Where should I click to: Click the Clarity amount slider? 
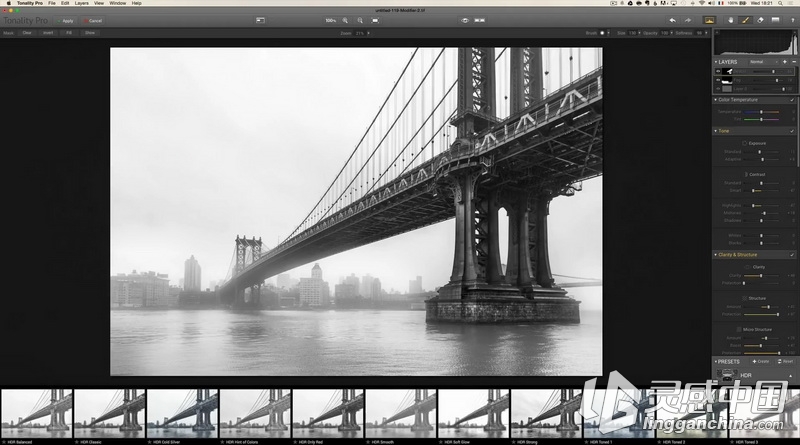coord(761,276)
